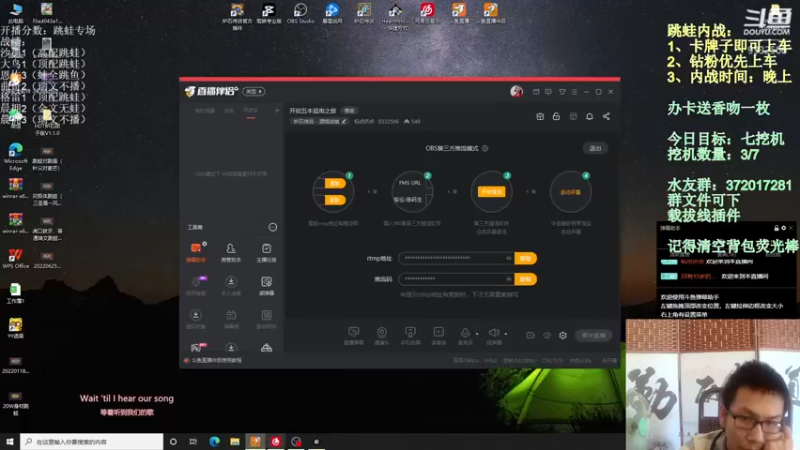This screenshot has width=800, height=450.
Task: Select the underlined third scene tab
Action: (251, 111)
